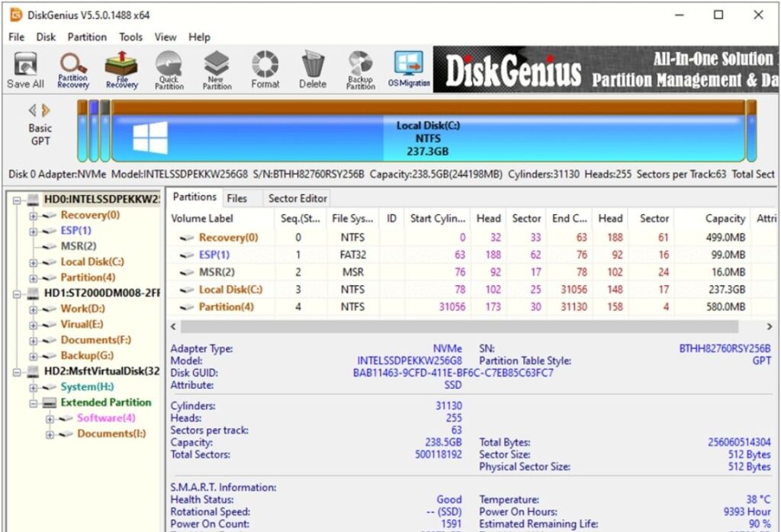
Task: Switch to the Sector Editor tab
Action: [x=297, y=198]
